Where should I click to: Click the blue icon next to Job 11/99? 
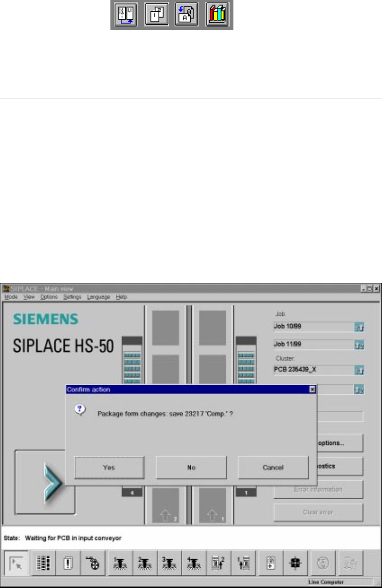[x=359, y=345]
